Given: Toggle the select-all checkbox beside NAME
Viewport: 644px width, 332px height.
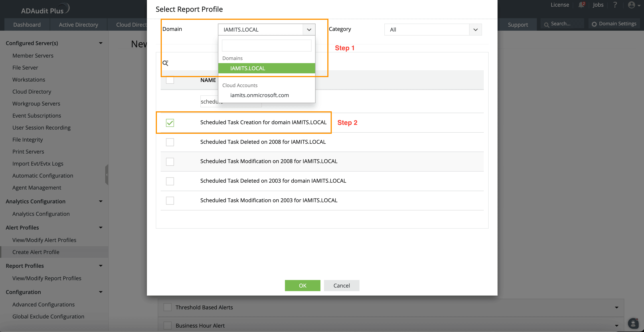Looking at the screenshot, I should point(170,80).
